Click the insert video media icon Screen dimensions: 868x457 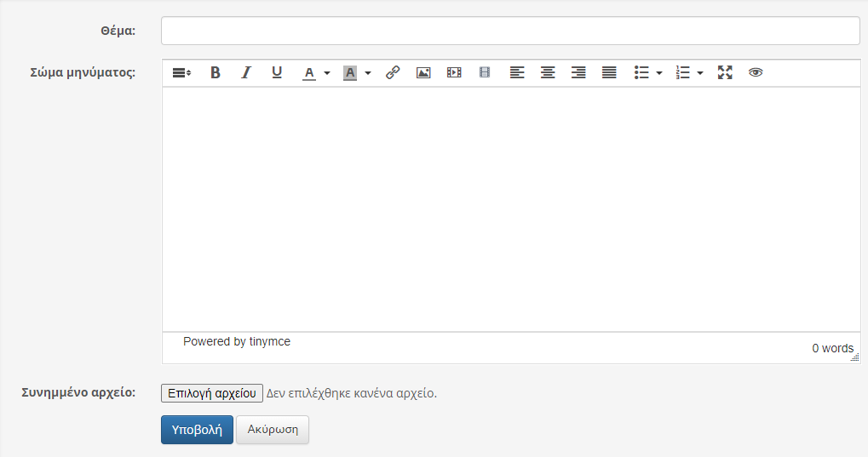pyautogui.click(x=454, y=73)
